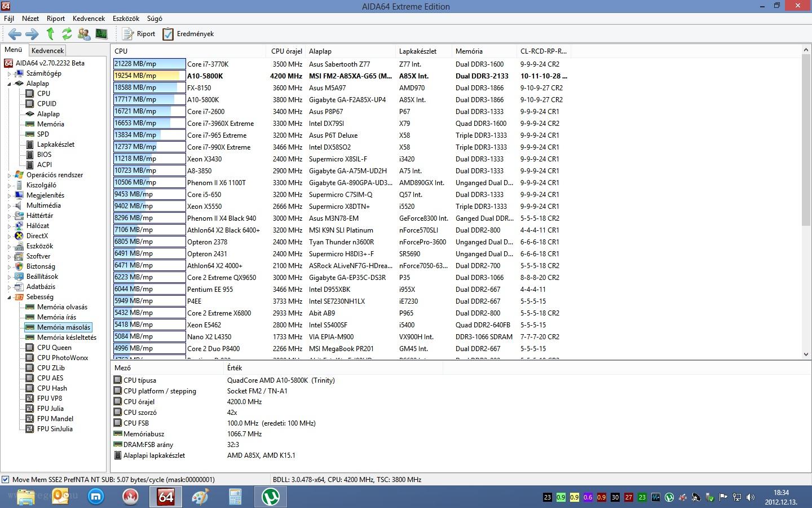Click the network tray icon
The height and width of the screenshot is (508, 812).
coord(737,497)
